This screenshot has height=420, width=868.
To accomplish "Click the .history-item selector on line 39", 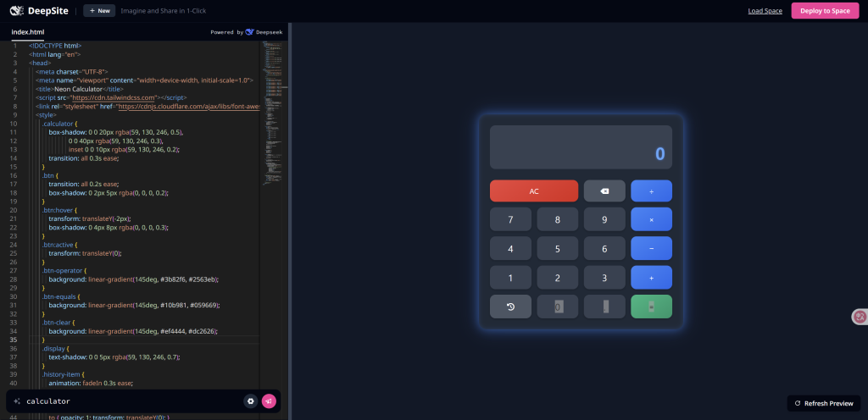I will [61, 374].
